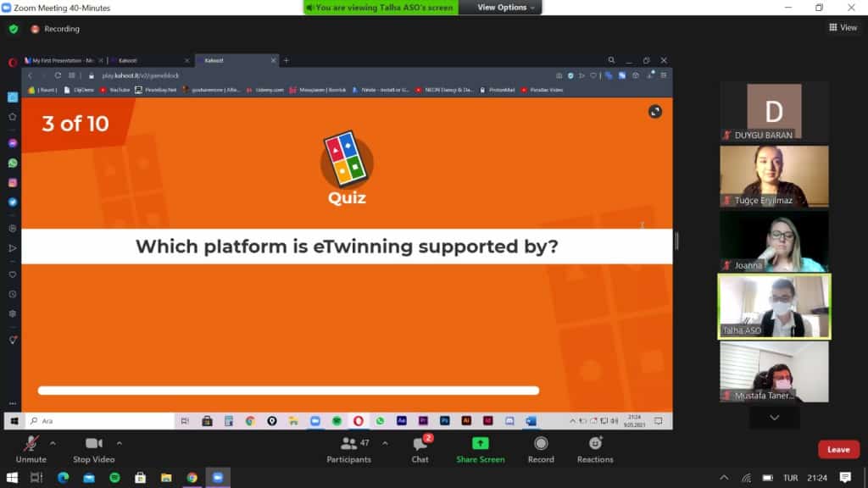Click the green encryption shield icon
The image size is (868, 488).
[14, 29]
